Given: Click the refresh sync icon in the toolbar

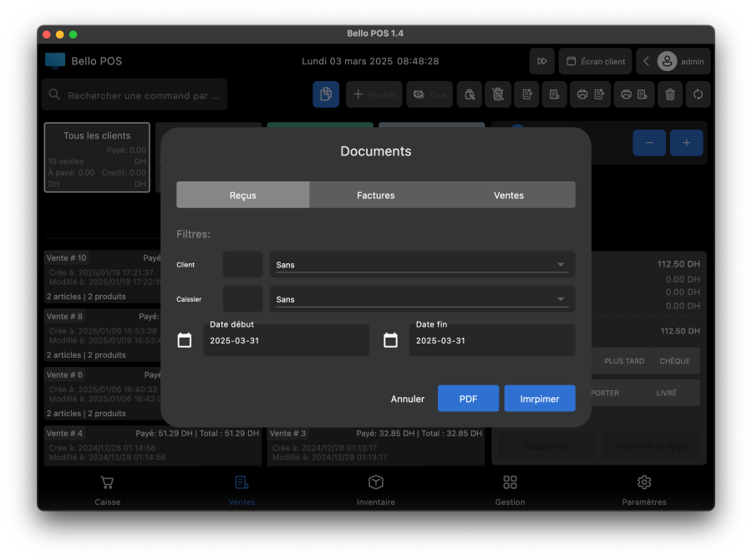Looking at the screenshot, I should pyautogui.click(x=698, y=94).
